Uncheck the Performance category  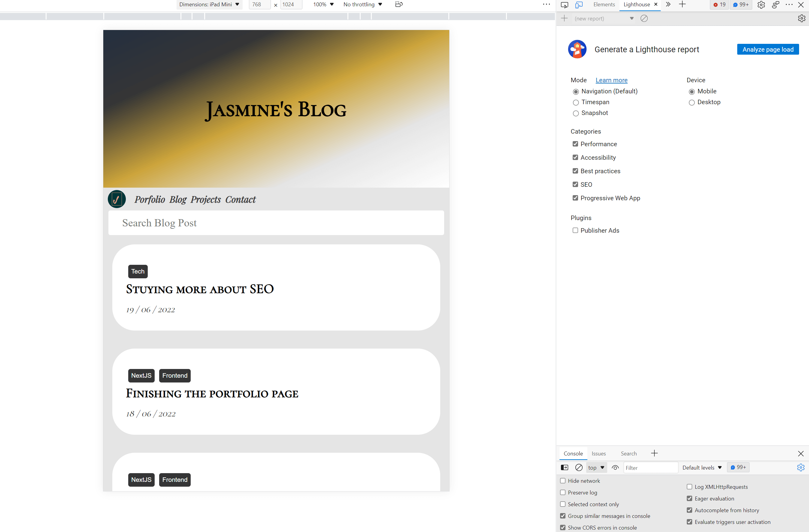click(575, 144)
